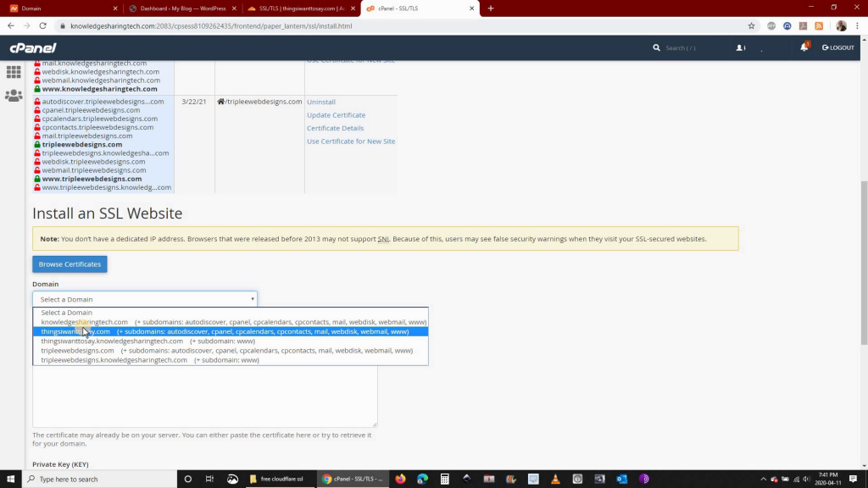The image size is (868, 488).
Task: Open Task View in the taskbar
Action: (210, 480)
